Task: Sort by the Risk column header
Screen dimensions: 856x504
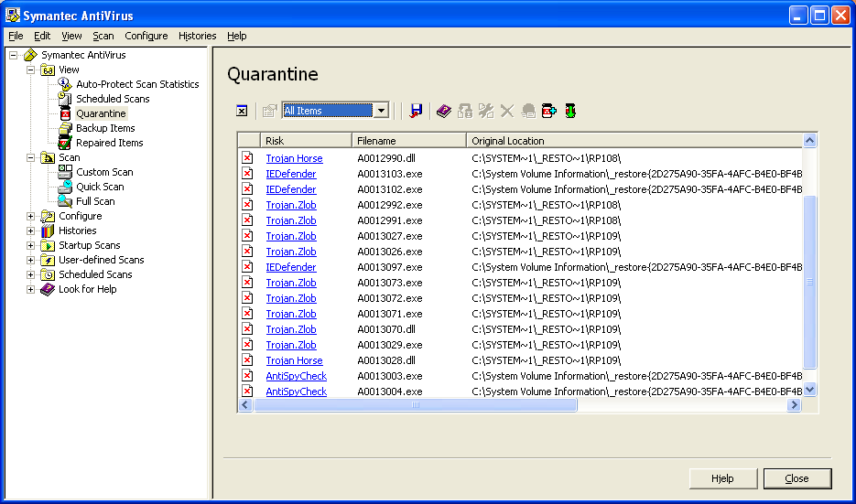Action: [306, 141]
